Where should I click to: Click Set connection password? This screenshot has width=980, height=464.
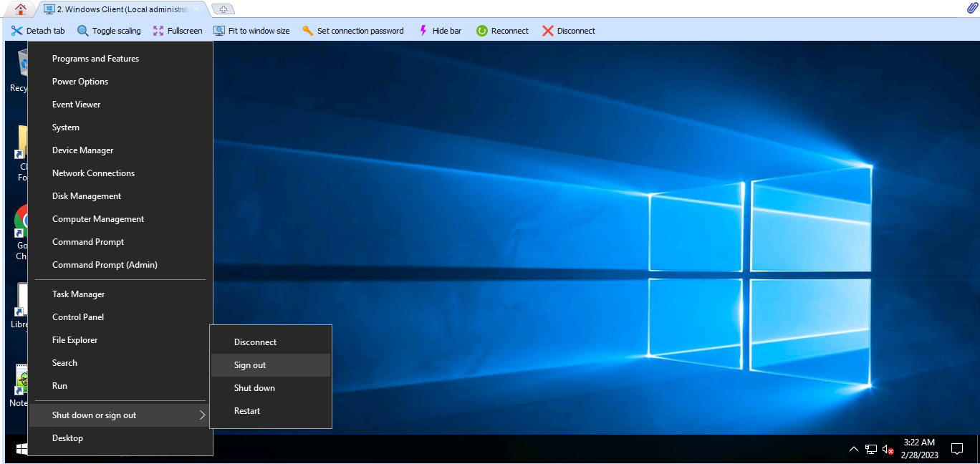(x=353, y=31)
